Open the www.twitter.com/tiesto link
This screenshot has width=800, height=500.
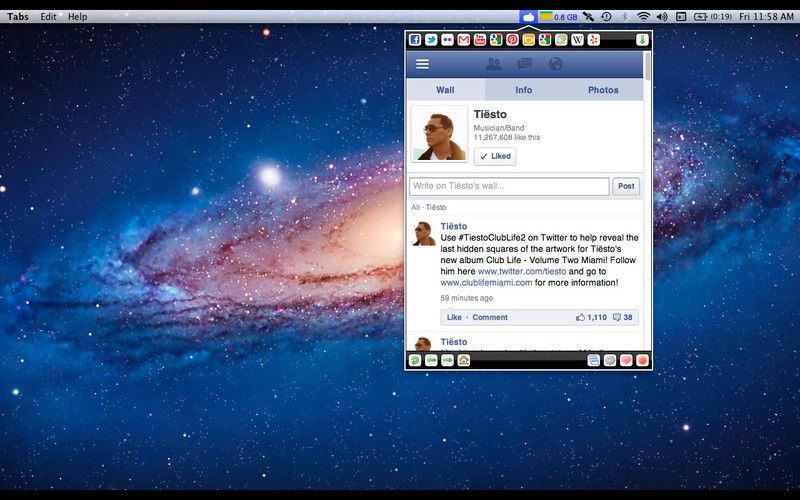point(522,271)
